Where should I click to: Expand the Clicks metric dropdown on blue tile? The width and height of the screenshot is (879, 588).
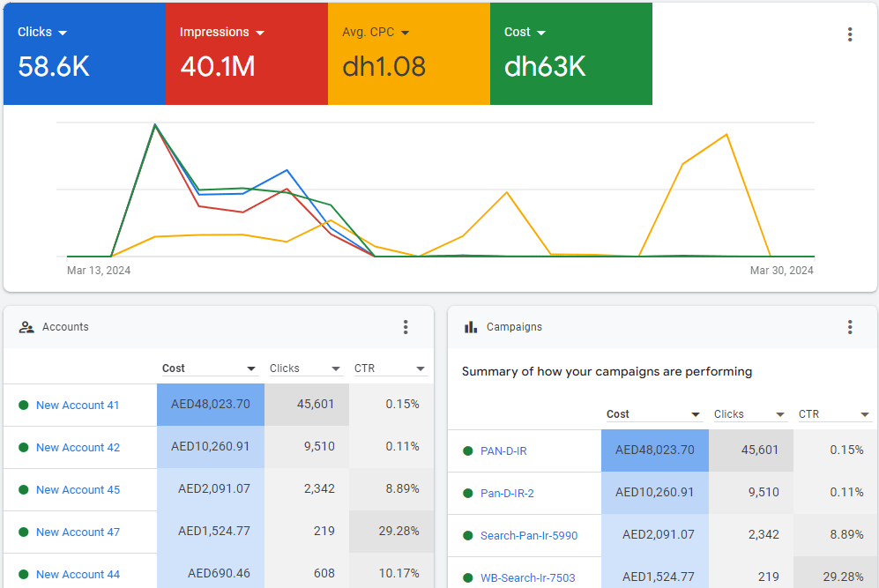pyautogui.click(x=63, y=33)
